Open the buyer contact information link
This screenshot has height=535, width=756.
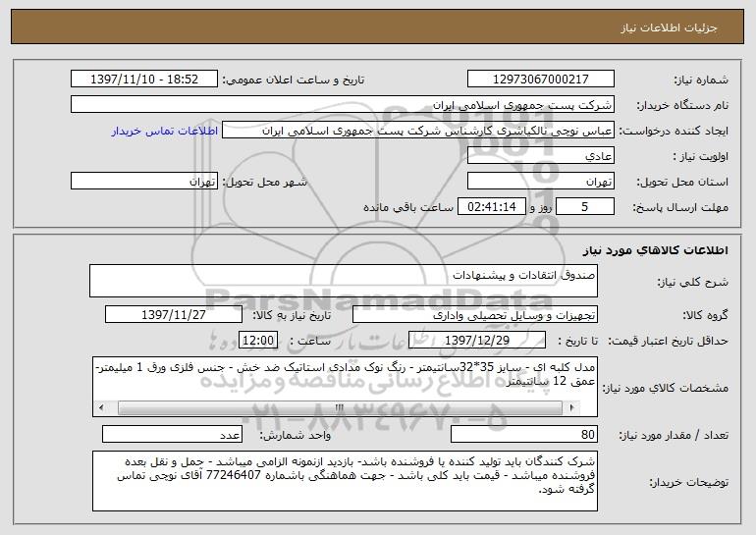pyautogui.click(x=164, y=132)
